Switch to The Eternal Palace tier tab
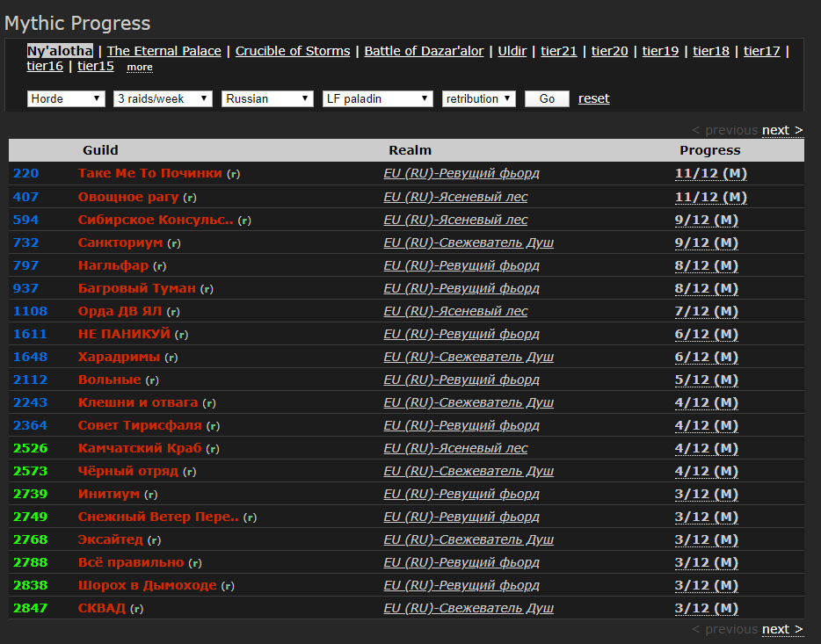This screenshot has height=644, width=821. [163, 51]
